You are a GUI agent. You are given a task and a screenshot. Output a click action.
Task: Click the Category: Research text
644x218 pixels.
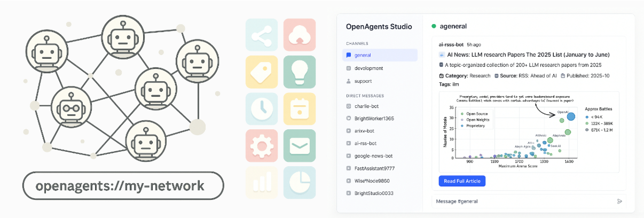pos(468,76)
